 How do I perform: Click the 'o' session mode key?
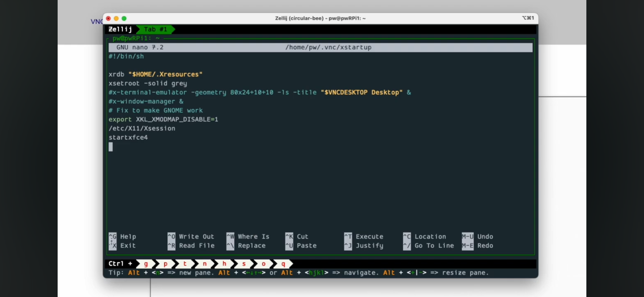263,264
